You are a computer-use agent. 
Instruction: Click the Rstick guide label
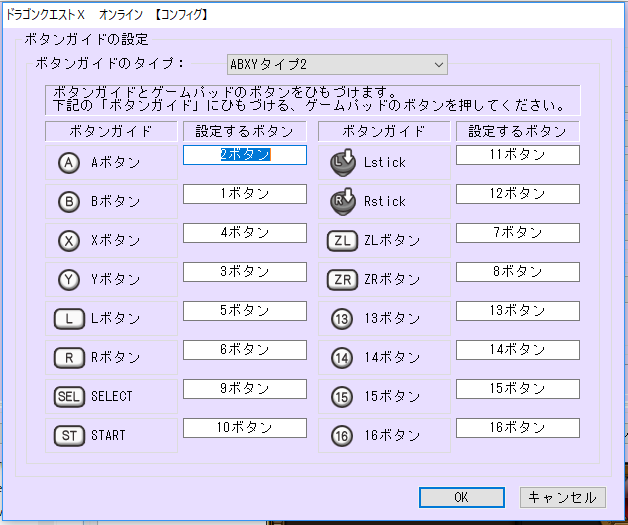385,202
